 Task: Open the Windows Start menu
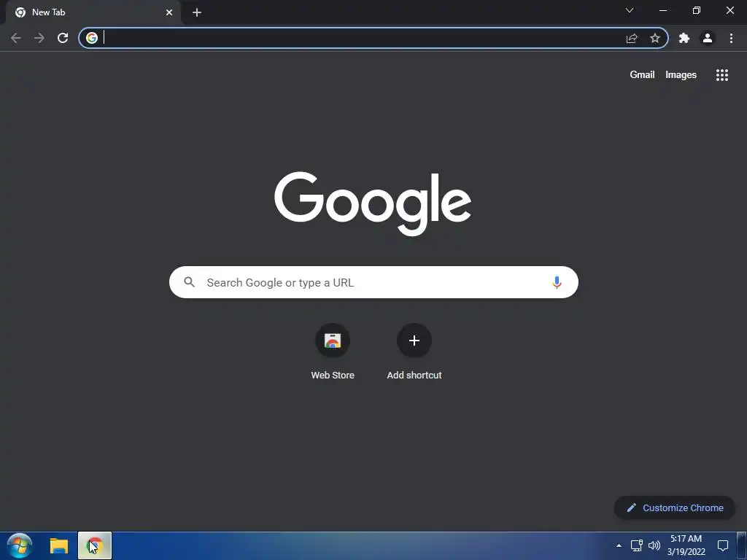click(x=20, y=545)
